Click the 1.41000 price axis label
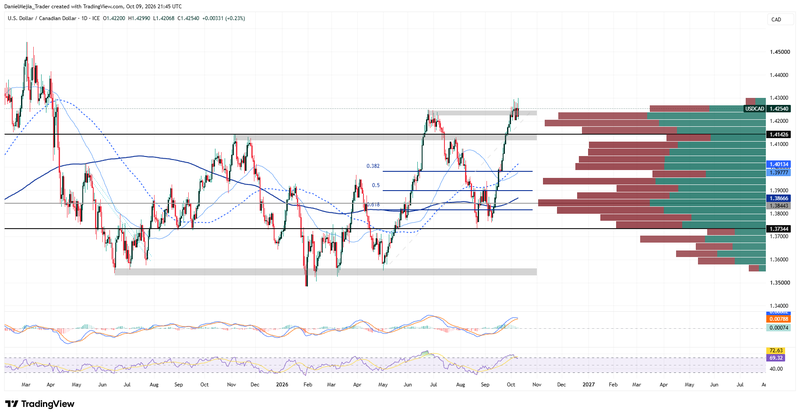 tap(778, 144)
